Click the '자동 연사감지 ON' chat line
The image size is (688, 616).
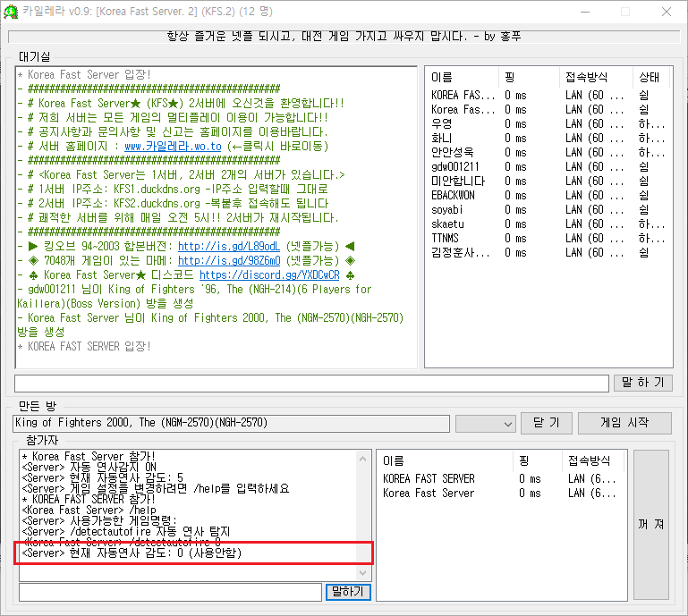click(89, 468)
